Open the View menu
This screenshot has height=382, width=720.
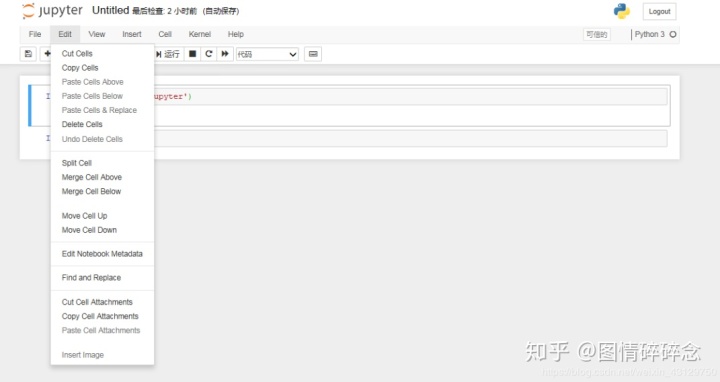click(x=96, y=34)
